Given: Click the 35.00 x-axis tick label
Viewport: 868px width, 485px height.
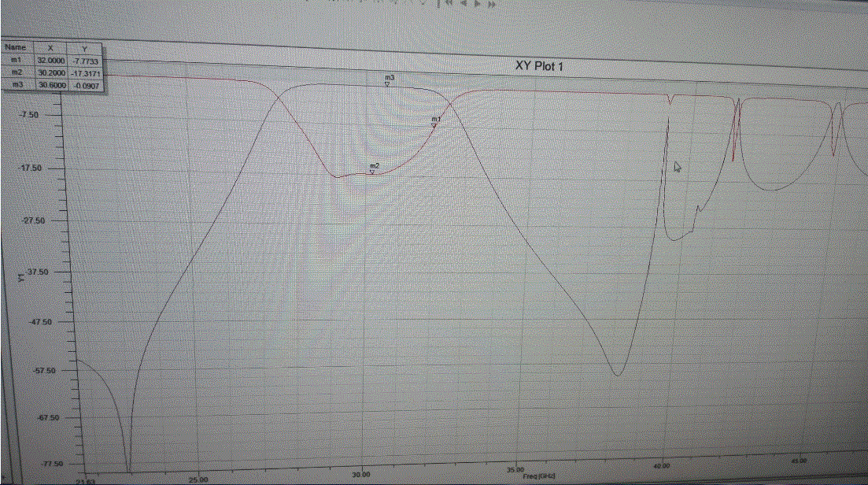Looking at the screenshot, I should pyautogui.click(x=515, y=470).
